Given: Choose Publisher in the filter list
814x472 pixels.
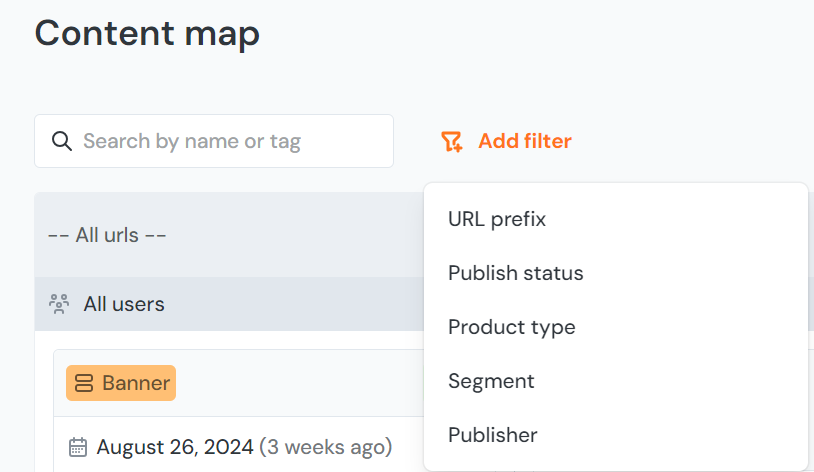Looking at the screenshot, I should tap(492, 435).
